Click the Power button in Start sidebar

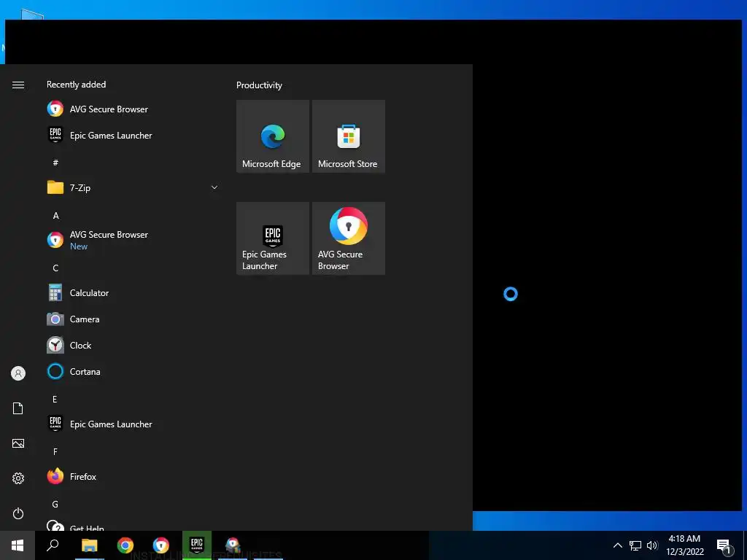pyautogui.click(x=18, y=513)
